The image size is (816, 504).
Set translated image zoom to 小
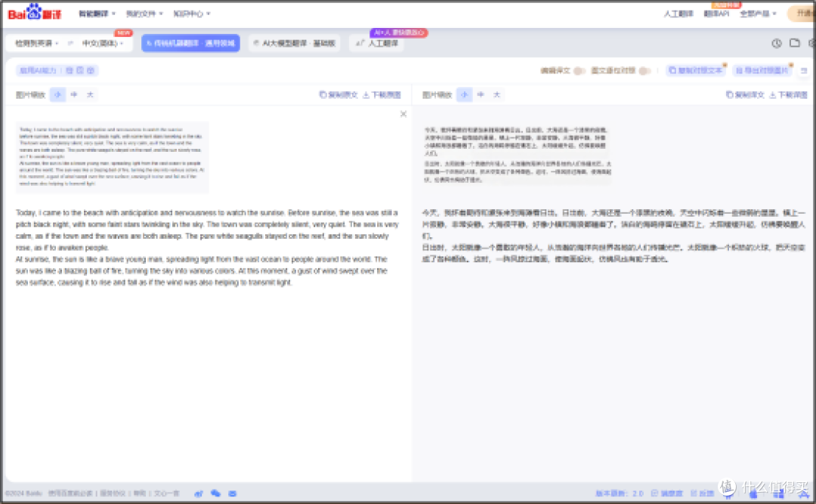point(464,94)
